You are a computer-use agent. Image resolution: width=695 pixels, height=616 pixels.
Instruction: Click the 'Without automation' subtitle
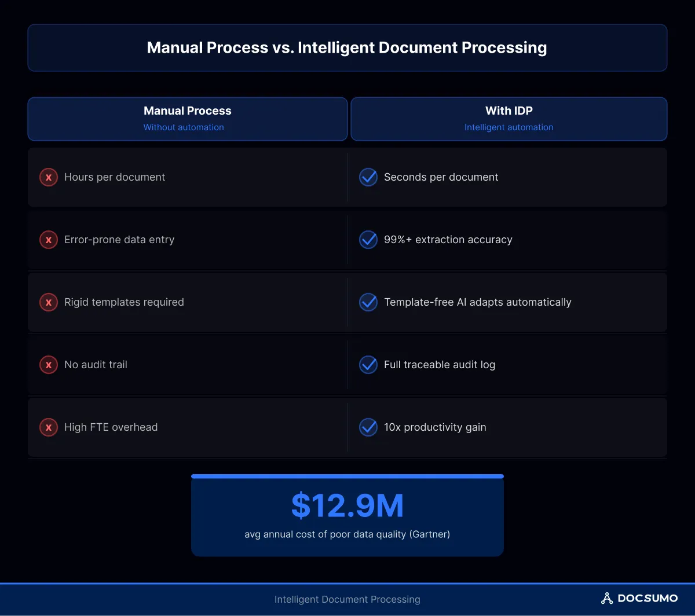click(x=184, y=127)
